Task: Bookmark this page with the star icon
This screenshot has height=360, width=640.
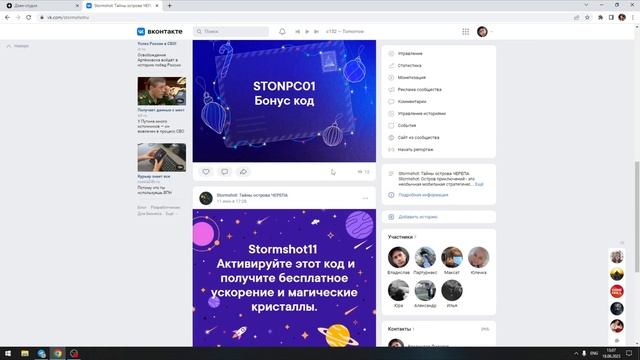Action: (x=587, y=18)
